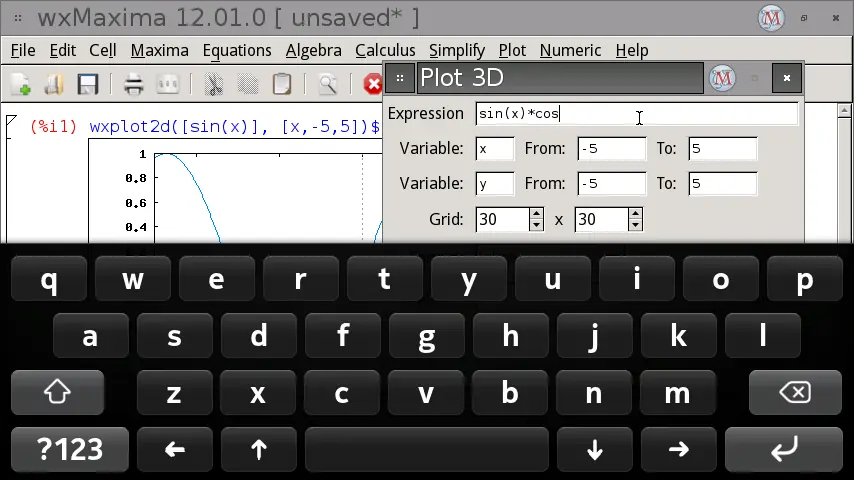The image size is (854, 480).
Task: Tap the y key on keyboard
Action: [468, 279]
